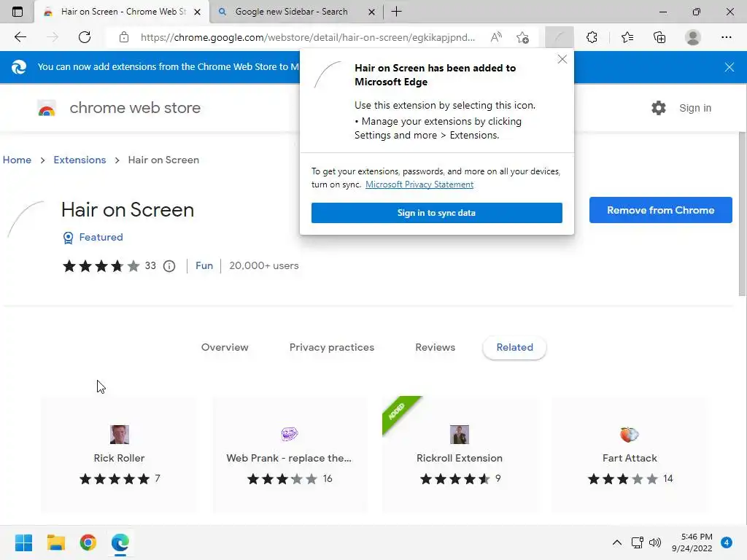Open Microsoft Privacy Statement link

(419, 184)
